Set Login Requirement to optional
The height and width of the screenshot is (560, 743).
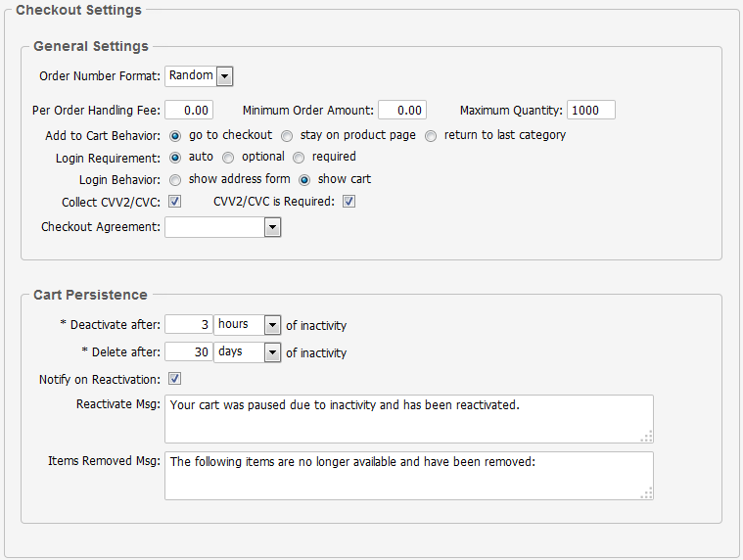(228, 158)
